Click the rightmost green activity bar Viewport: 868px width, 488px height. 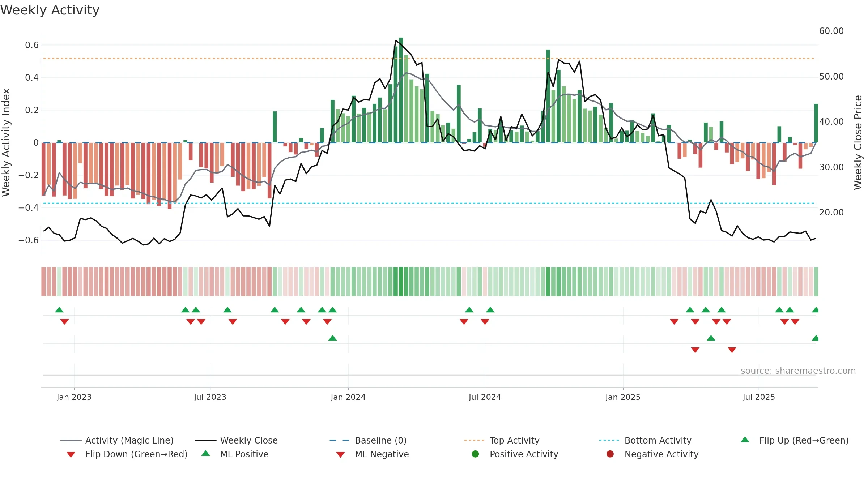pos(816,123)
